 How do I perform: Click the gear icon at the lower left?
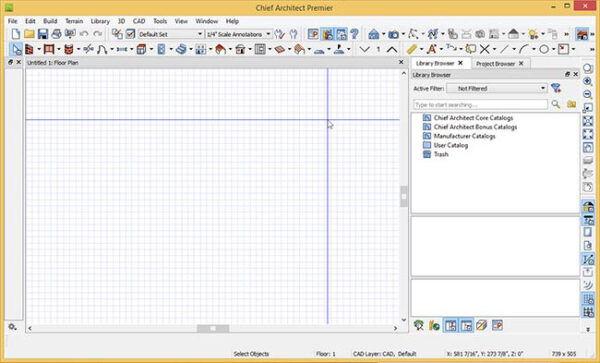pos(12,327)
